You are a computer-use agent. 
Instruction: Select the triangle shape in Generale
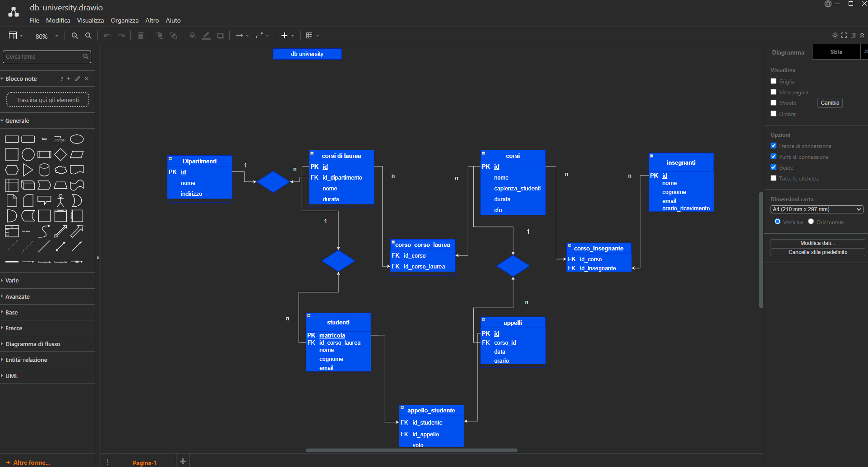[x=28, y=170]
